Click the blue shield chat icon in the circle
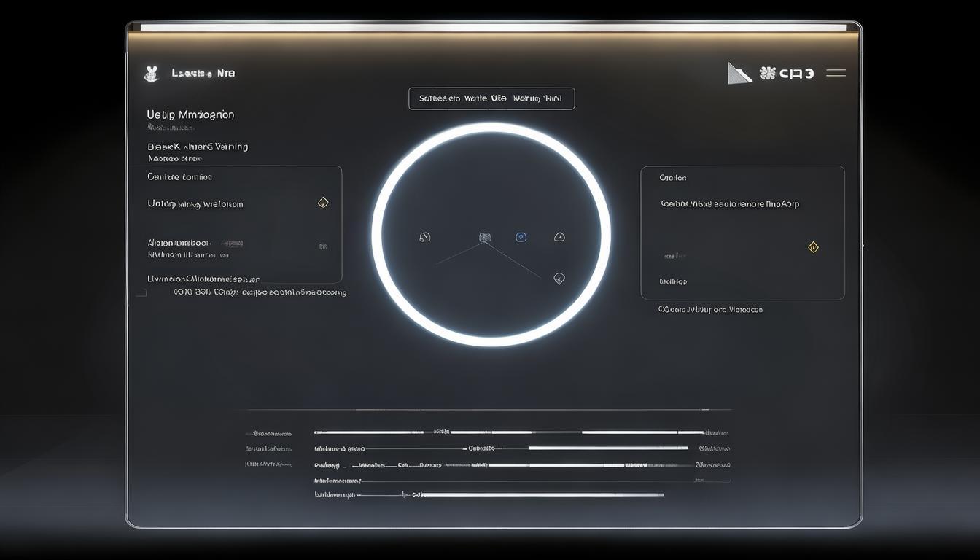Screen dimensions: 980x560 (x=521, y=236)
